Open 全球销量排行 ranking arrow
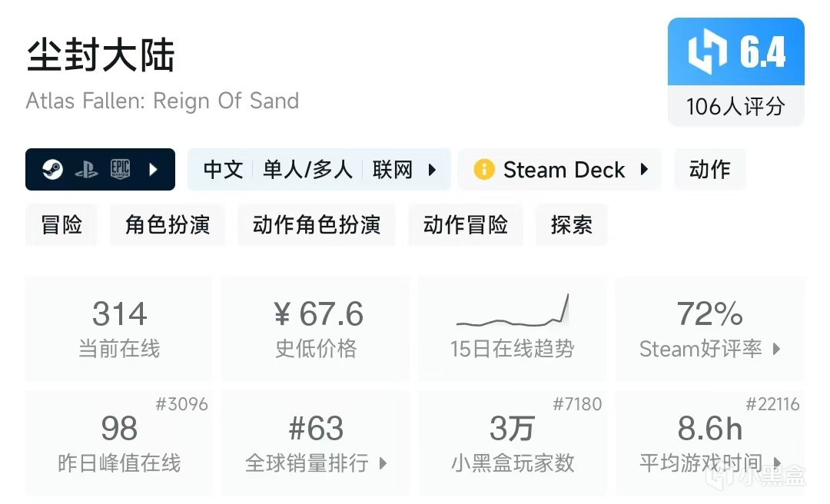Screen dimensions: 830x504 click(383, 463)
